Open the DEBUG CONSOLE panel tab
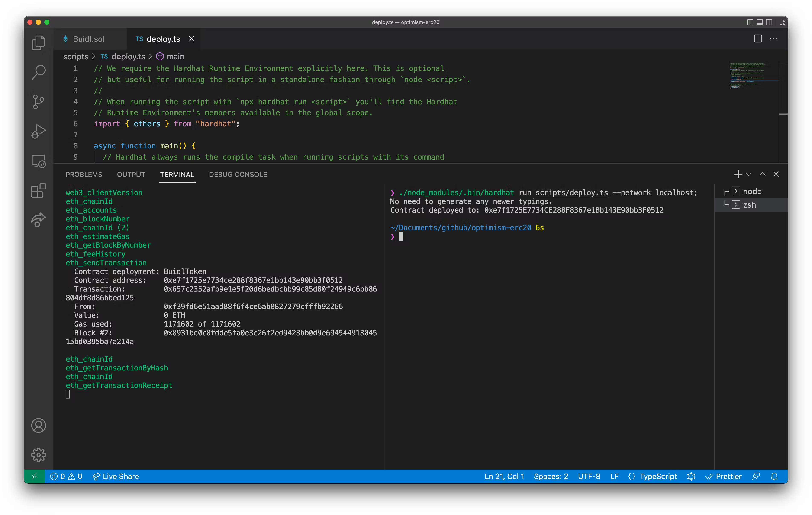Viewport: 812px width, 515px height. click(x=238, y=175)
